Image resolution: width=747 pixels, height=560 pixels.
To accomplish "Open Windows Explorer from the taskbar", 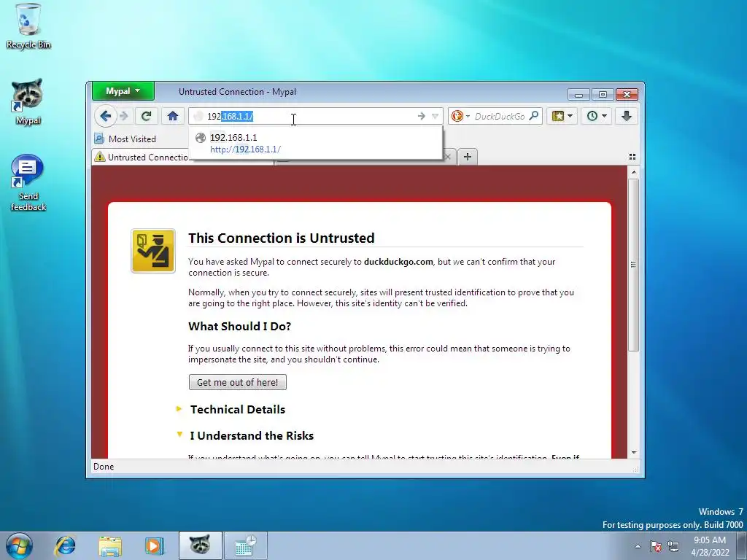I will pos(109,545).
